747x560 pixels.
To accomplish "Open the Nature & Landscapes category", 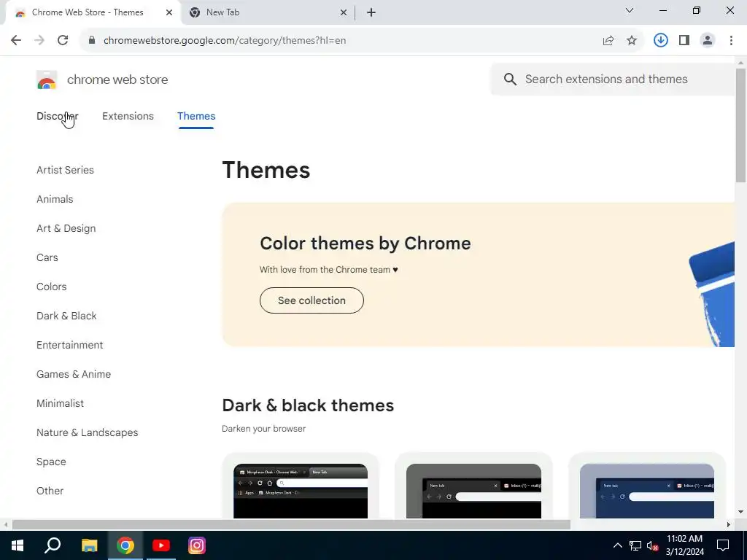I will coord(88,432).
